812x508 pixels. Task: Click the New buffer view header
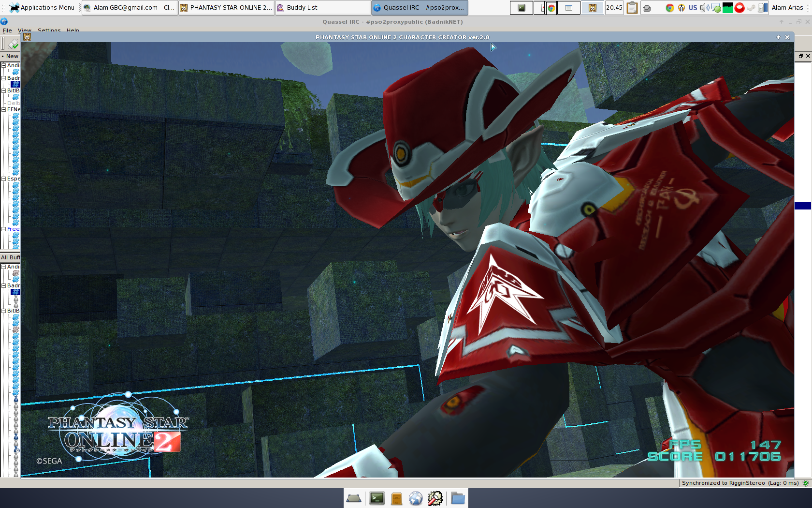pos(10,56)
